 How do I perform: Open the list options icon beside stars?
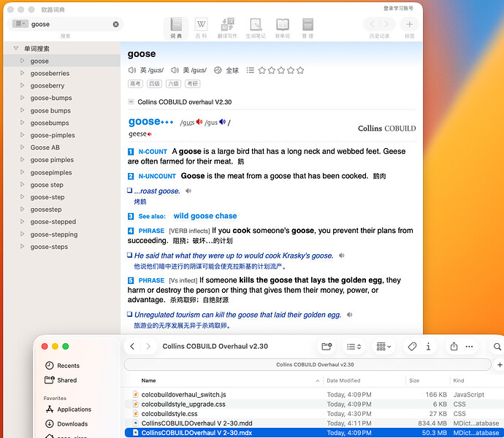[250, 70]
